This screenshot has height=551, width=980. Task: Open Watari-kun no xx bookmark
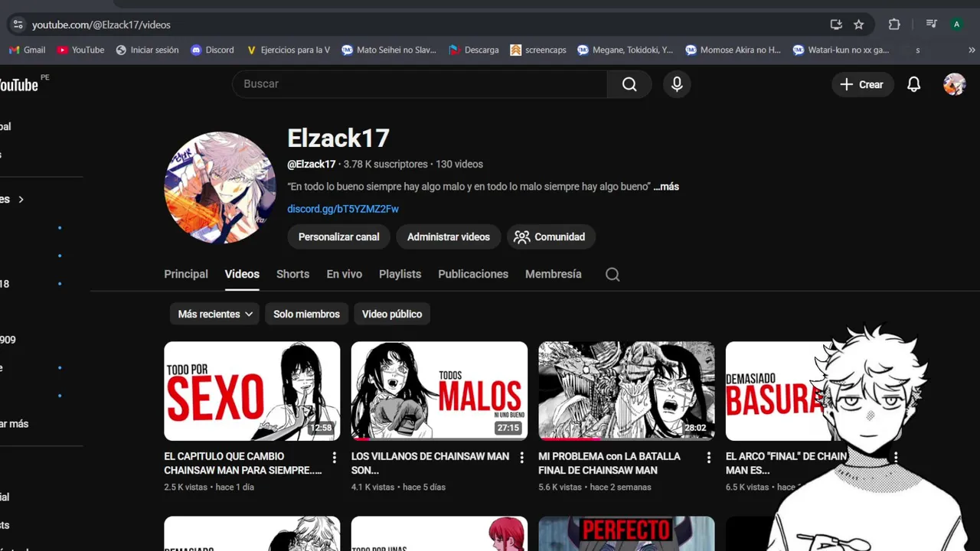[841, 50]
